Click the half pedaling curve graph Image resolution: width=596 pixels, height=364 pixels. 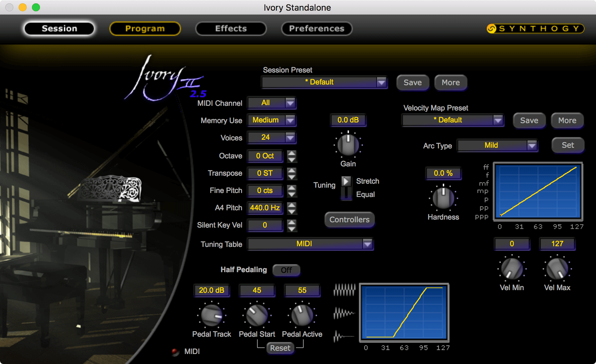tap(404, 312)
